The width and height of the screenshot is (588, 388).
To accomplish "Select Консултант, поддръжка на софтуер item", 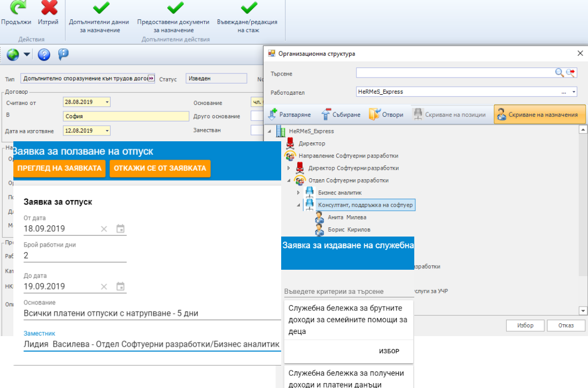I will pyautogui.click(x=365, y=205).
